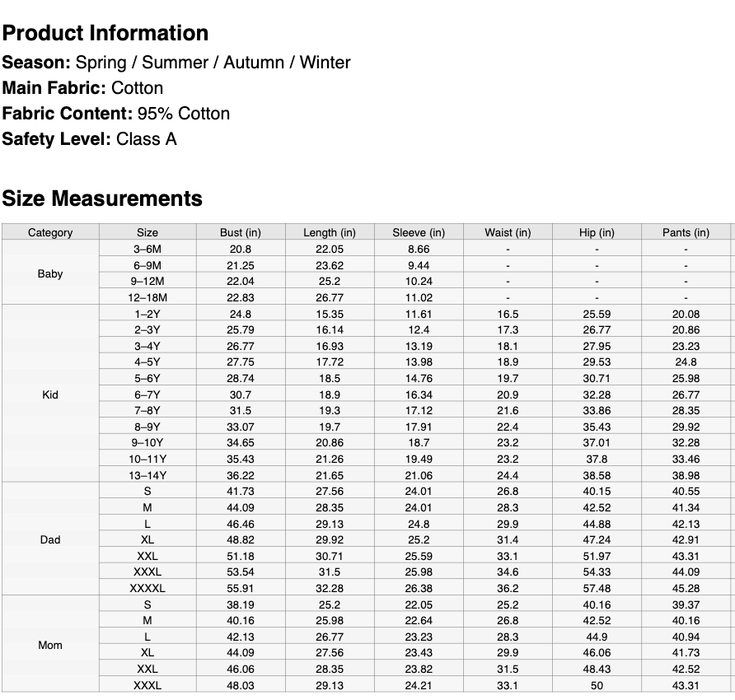Select the Kid category cell
This screenshot has height=700, width=735.
pos(50,394)
